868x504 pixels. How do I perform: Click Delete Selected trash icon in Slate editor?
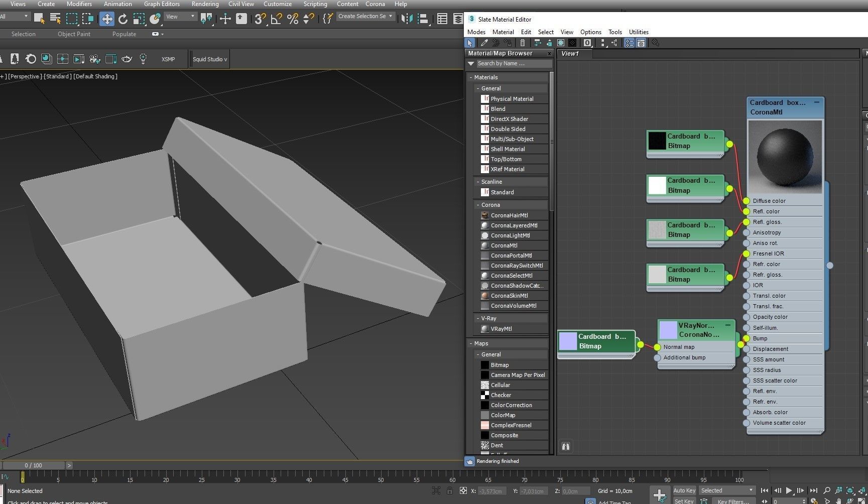pos(523,43)
